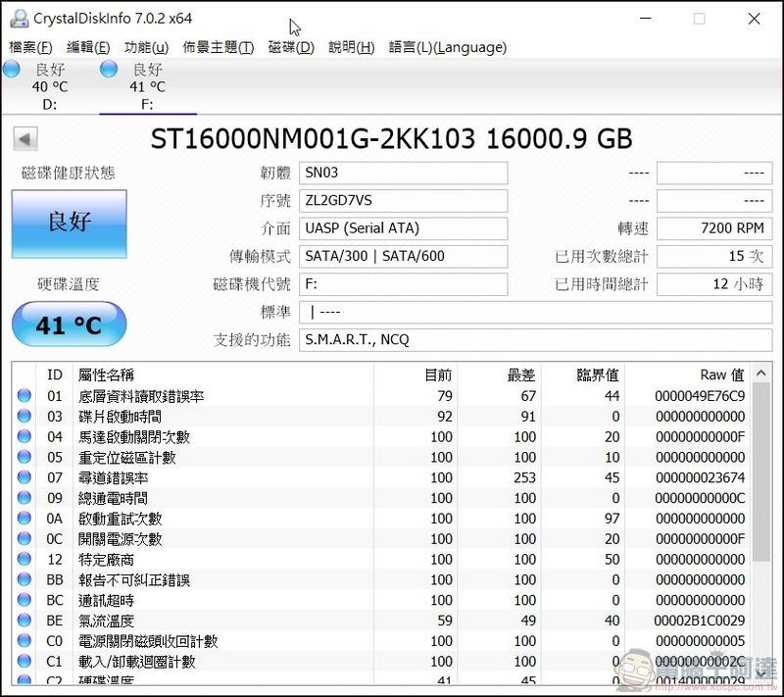Image resolution: width=784 pixels, height=697 pixels.
Task: Click the 屬性名稱 column header
Action: [223, 374]
